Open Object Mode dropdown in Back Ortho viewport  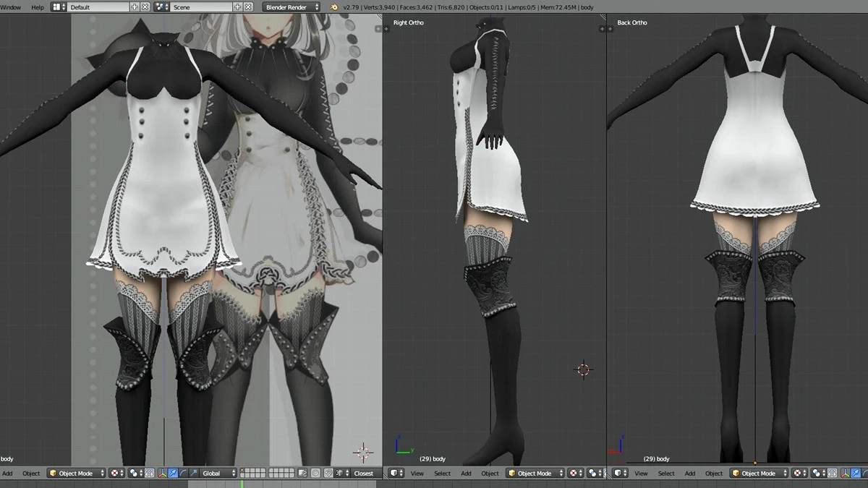(x=759, y=474)
